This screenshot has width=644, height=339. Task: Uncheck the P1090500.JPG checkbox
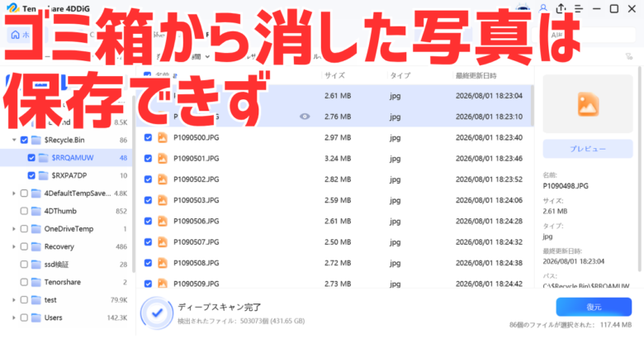148,137
